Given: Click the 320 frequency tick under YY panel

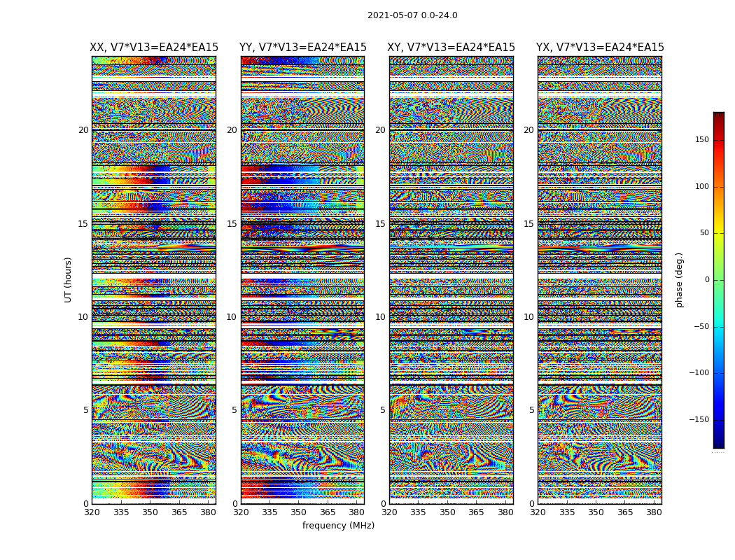Looking at the screenshot, I should [x=241, y=512].
